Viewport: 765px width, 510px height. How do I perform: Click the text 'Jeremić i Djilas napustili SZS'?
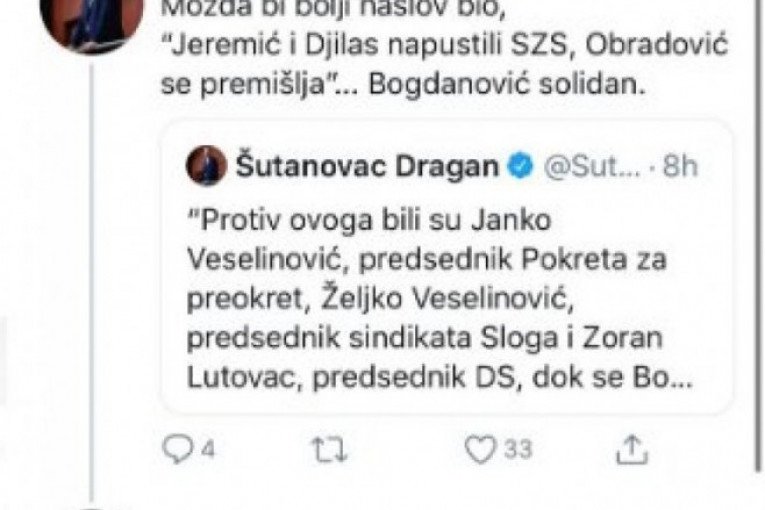[371, 46]
